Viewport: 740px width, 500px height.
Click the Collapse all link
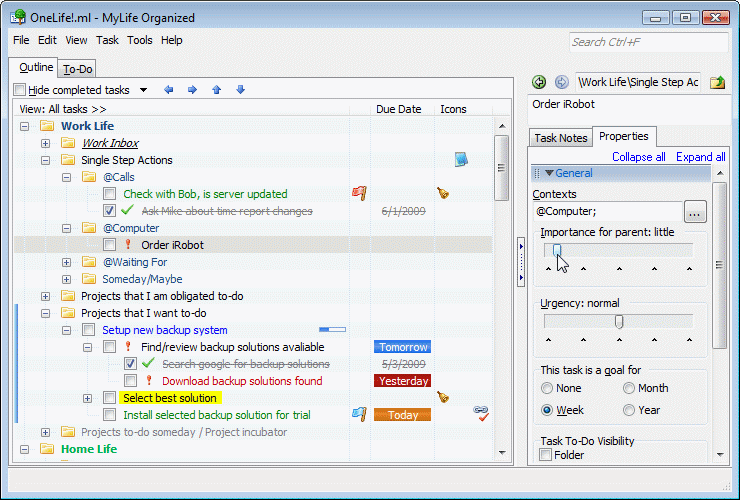[x=638, y=157]
